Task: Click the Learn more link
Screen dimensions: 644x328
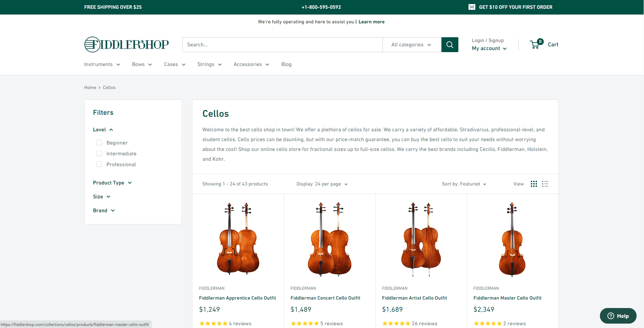Action: (371, 22)
